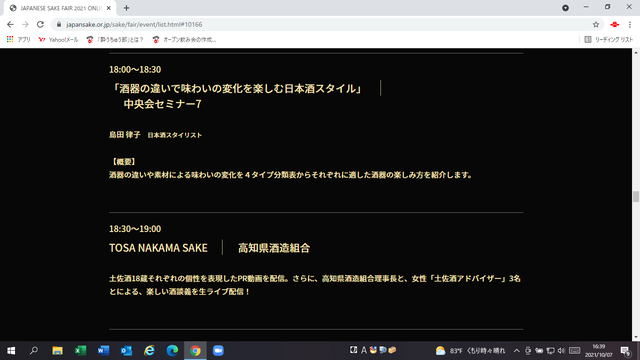Click the battery status icon
The height and width of the screenshot is (360, 640).
(539, 351)
